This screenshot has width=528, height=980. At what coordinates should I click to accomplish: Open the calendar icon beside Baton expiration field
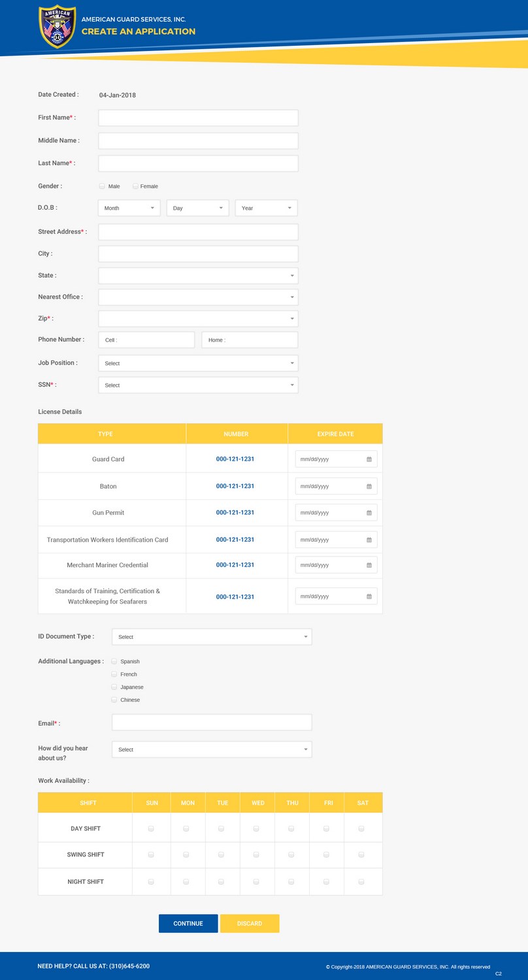pos(370,485)
